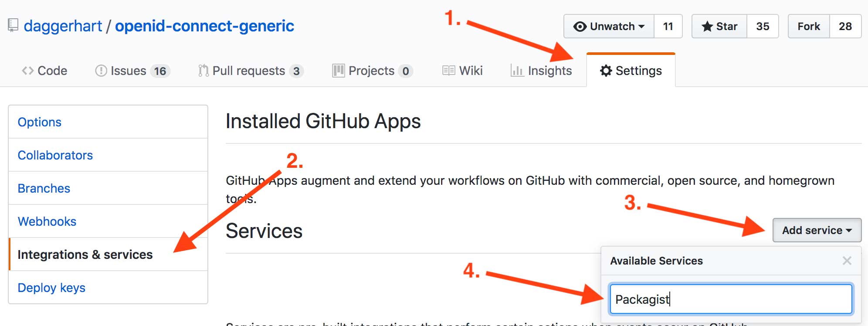Fork the repository
The width and height of the screenshot is (868, 326).
pos(809,27)
